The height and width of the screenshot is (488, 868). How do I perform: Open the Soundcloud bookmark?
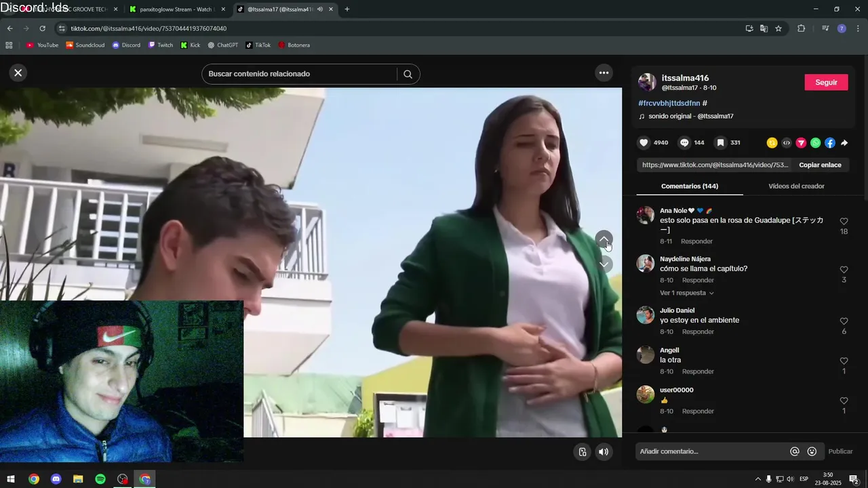[85, 45]
